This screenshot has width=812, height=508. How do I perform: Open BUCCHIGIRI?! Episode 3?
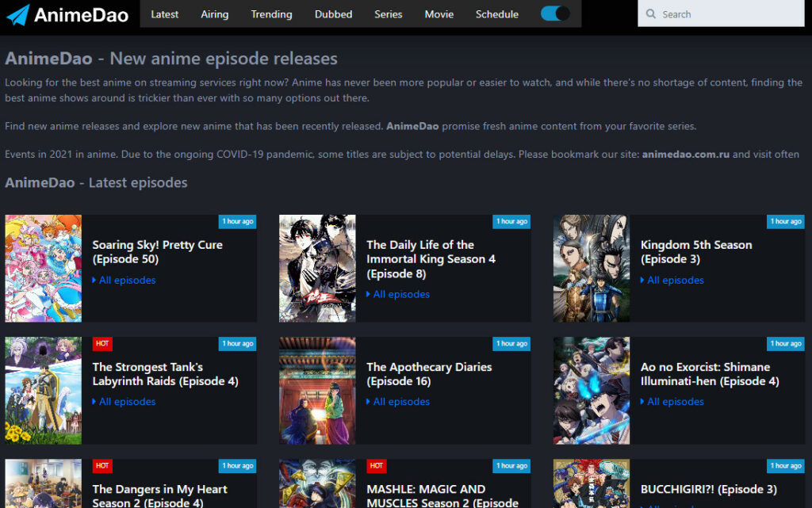coord(708,490)
